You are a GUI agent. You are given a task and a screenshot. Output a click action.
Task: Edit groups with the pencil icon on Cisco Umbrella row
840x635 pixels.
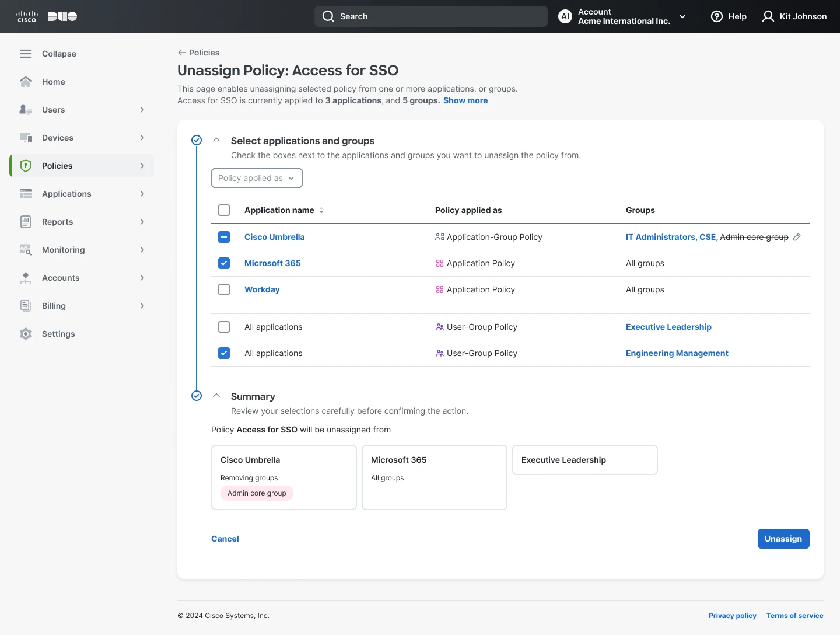click(797, 237)
